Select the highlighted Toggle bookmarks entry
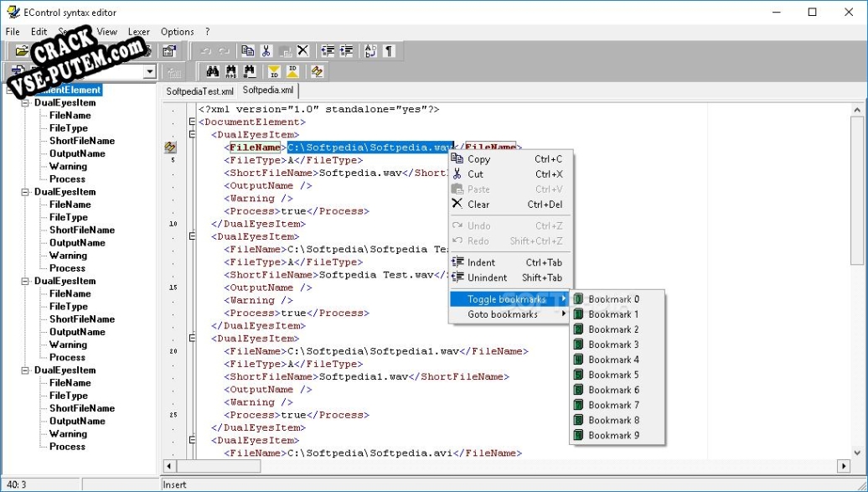The height and width of the screenshot is (492, 868). point(510,299)
